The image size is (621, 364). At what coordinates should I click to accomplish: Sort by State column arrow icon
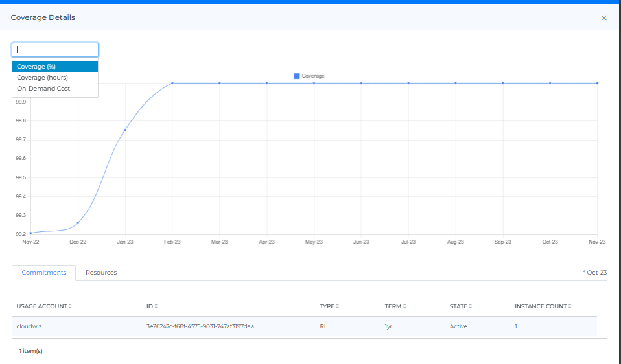471,306
